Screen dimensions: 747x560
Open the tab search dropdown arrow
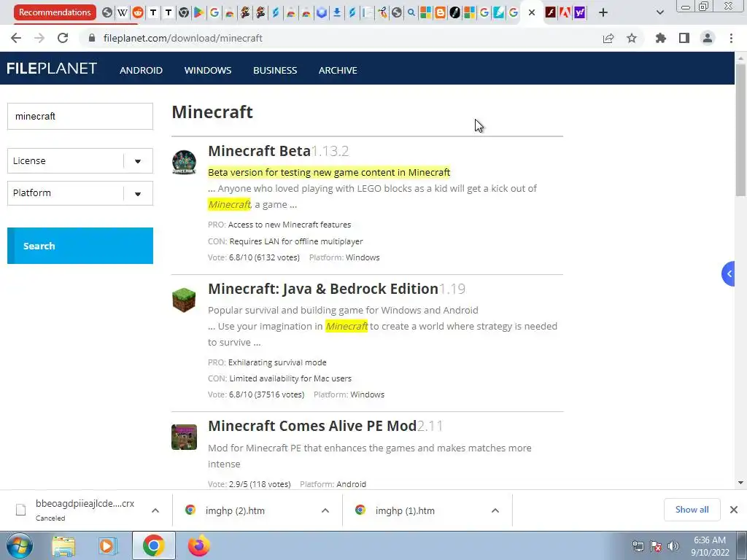pos(659,12)
